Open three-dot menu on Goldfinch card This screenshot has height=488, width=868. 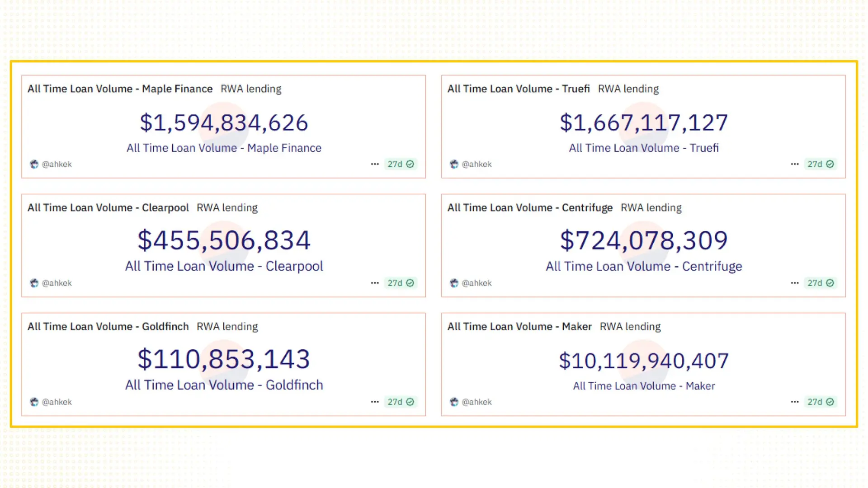point(375,402)
